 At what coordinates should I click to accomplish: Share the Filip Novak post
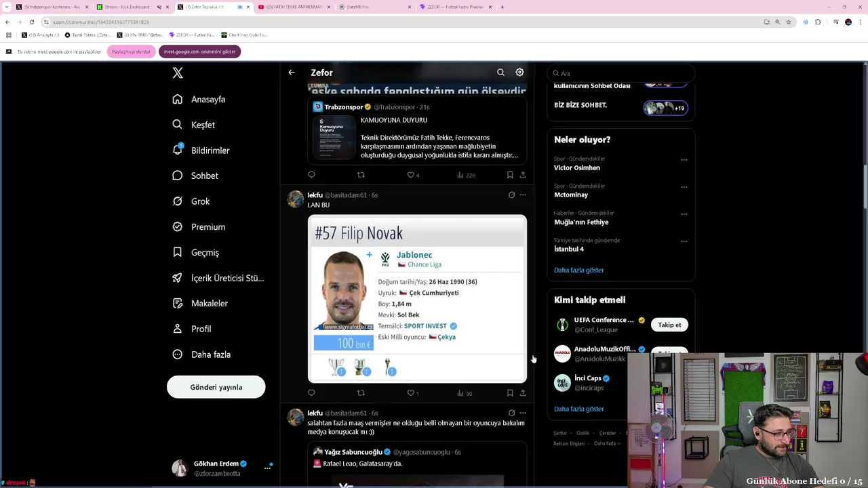pyautogui.click(x=523, y=393)
